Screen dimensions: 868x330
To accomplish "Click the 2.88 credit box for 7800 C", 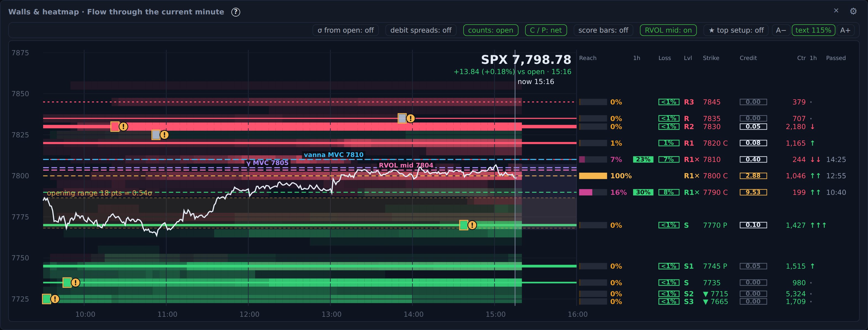I will coord(753,176).
